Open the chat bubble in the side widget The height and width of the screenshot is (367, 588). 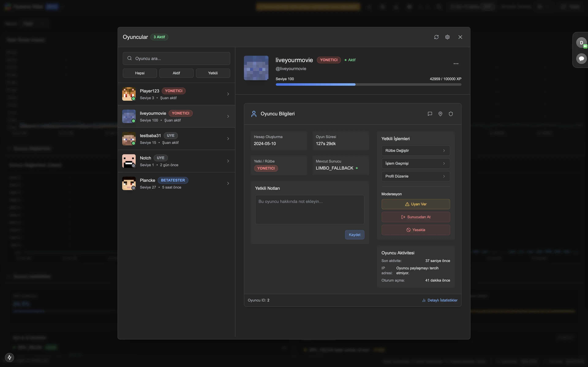pos(581,58)
